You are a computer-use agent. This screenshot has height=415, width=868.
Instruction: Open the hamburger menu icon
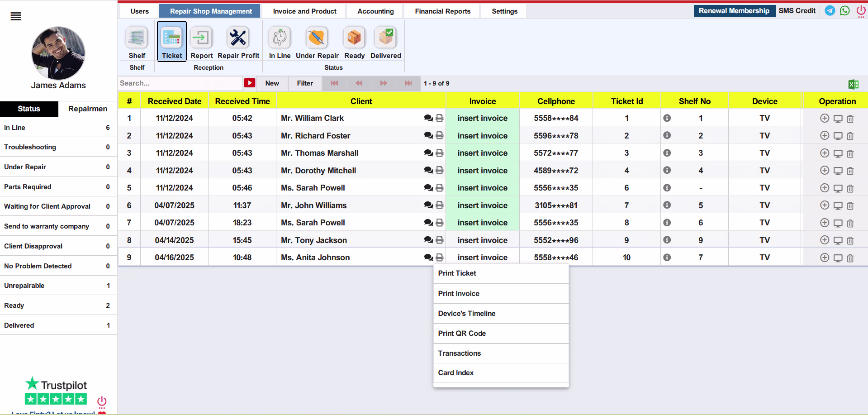[x=16, y=17]
